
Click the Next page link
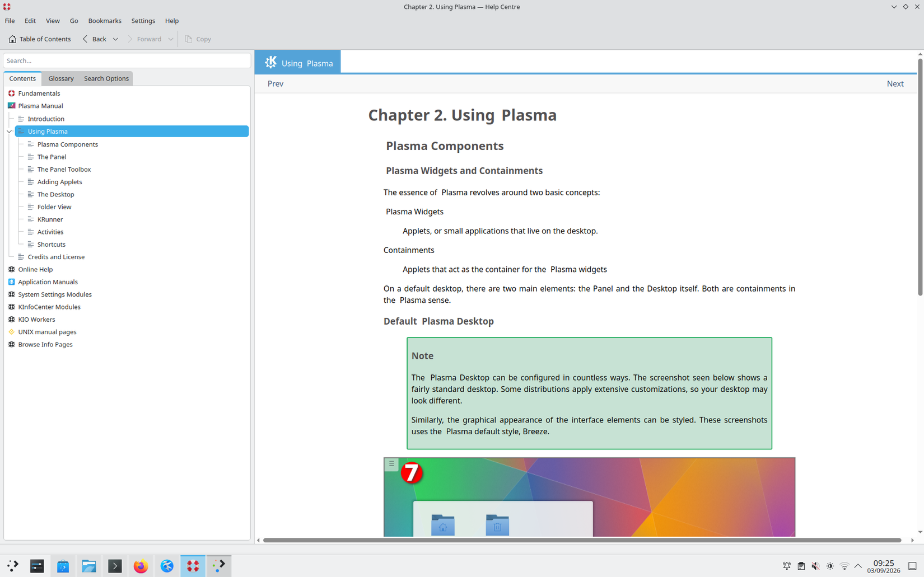pos(895,84)
